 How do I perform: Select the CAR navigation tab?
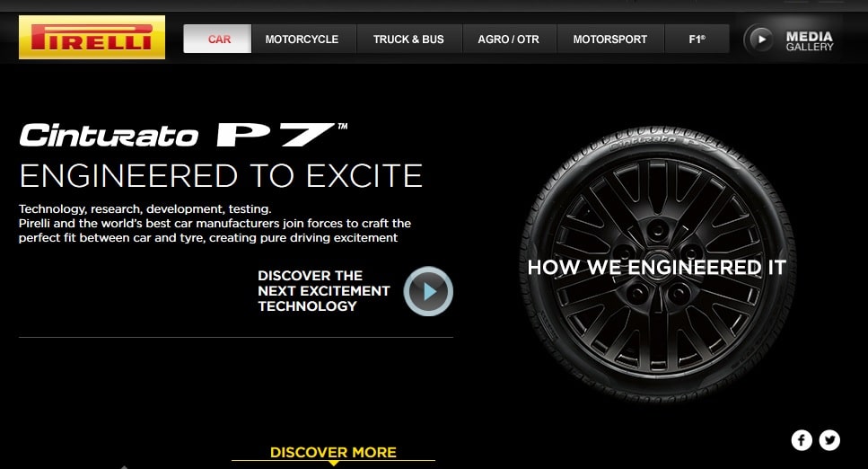(217, 39)
